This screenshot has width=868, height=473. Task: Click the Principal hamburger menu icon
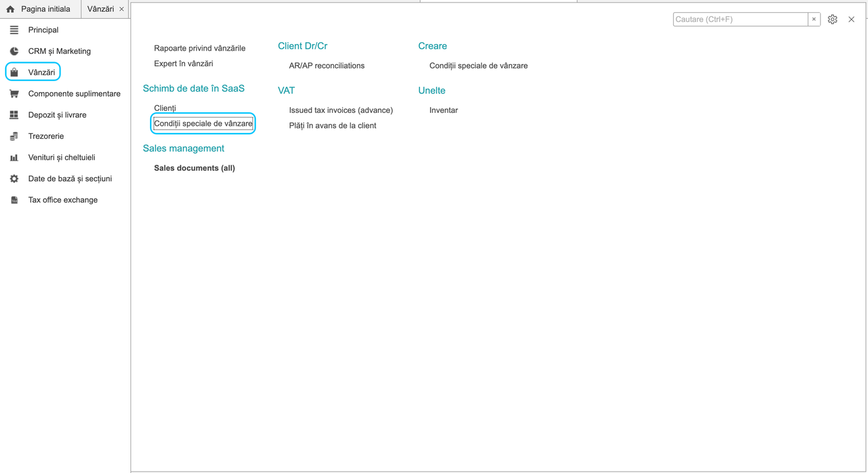pyautogui.click(x=14, y=30)
